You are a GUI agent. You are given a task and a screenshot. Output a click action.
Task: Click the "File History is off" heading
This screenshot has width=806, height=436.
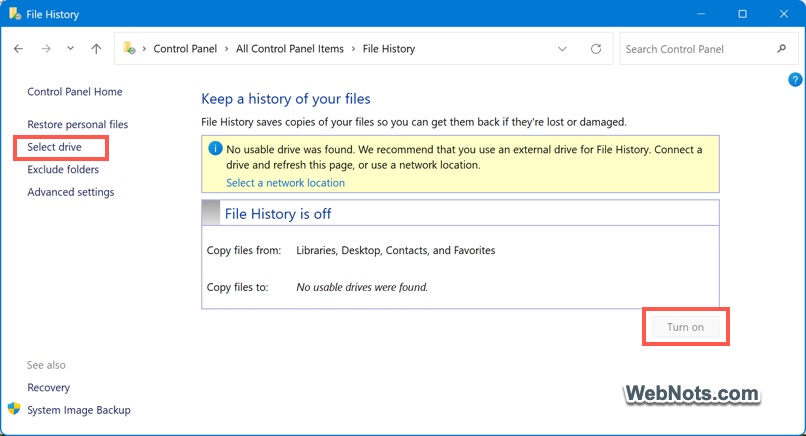[x=278, y=214]
